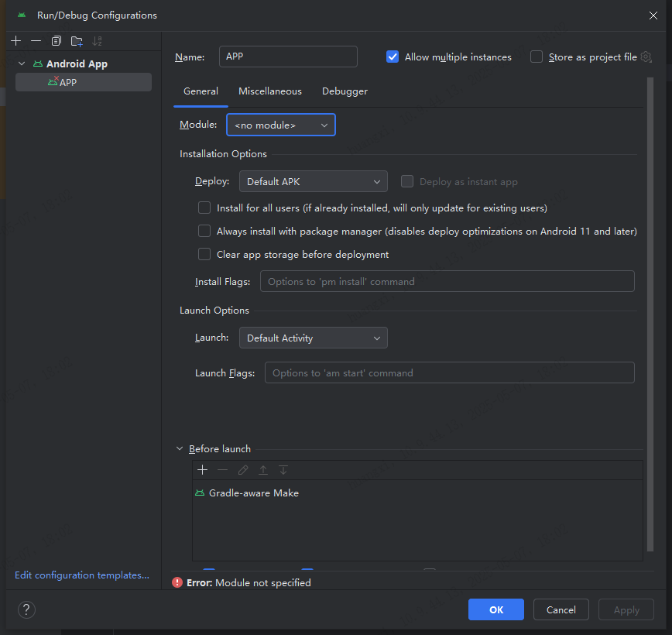Sort configurations alphabetically icon
Viewport: 672px width, 635px height.
[97, 41]
